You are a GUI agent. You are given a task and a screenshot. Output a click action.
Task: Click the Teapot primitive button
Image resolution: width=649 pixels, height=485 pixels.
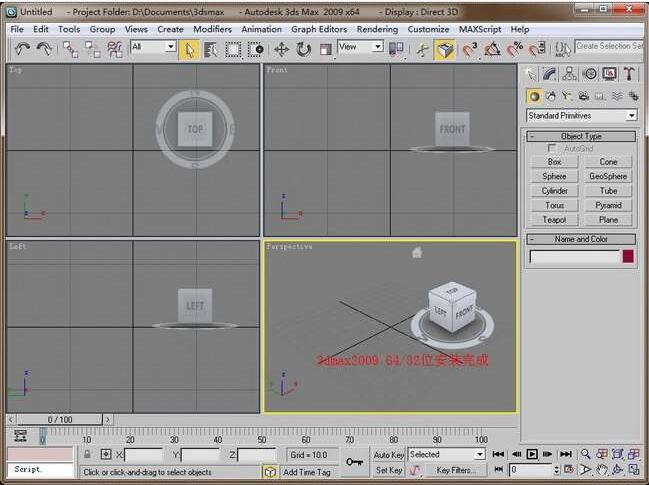pos(554,219)
